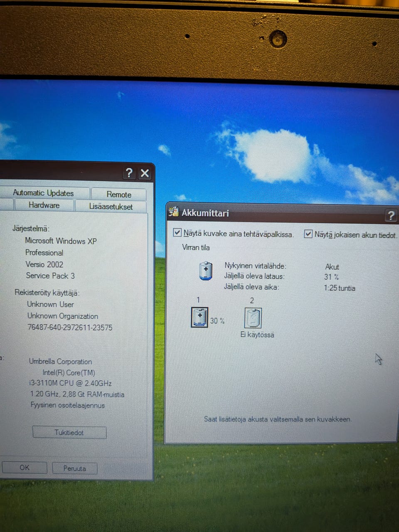
Task: Toggle 'Näytä kuvake aina tehtäväpalkissa' checkbox
Action: pyautogui.click(x=177, y=233)
